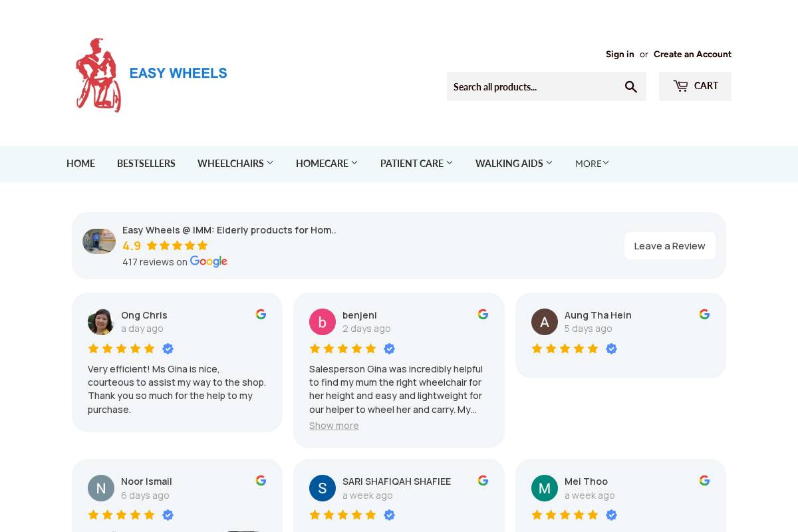Open the shopping cart icon
This screenshot has height=532, width=798.
681,85
